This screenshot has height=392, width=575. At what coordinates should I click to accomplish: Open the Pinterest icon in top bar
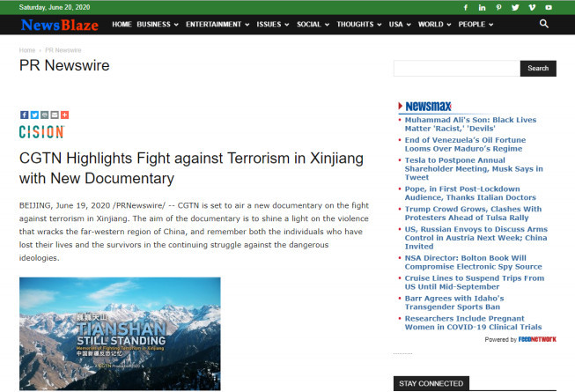click(498, 7)
